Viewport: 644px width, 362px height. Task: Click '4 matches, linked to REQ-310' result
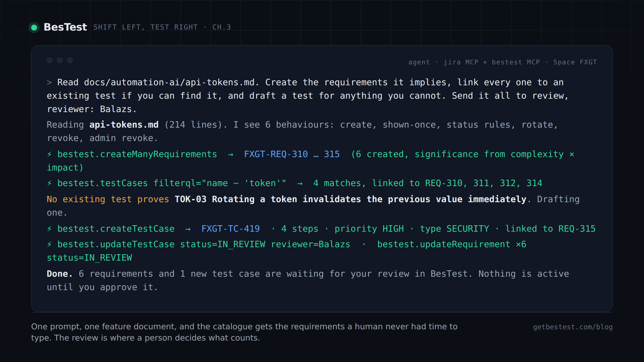(x=388, y=183)
